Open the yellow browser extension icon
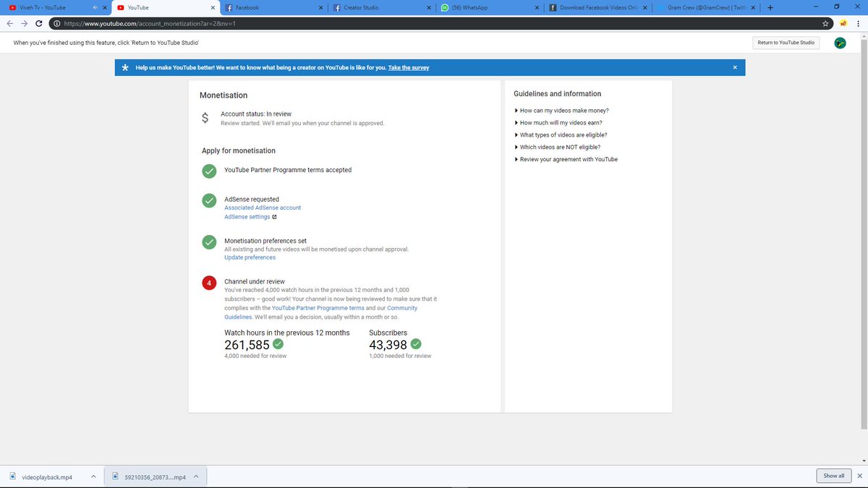 pyautogui.click(x=844, y=24)
